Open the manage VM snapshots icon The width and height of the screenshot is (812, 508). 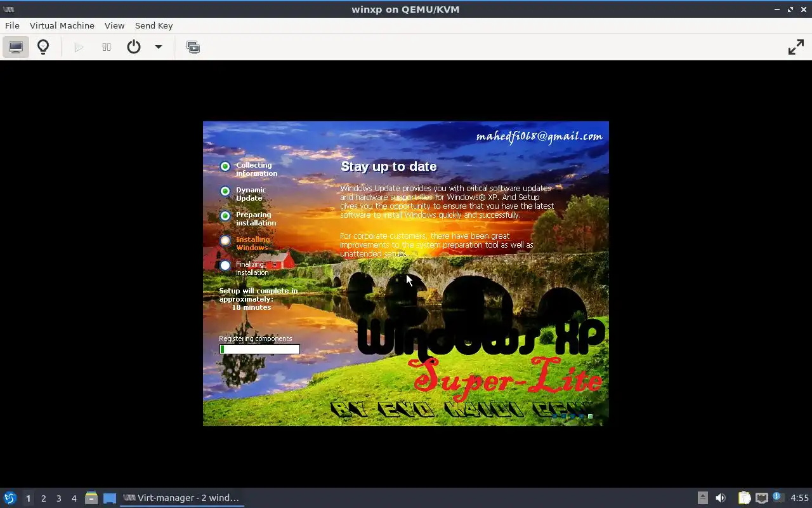tap(193, 47)
